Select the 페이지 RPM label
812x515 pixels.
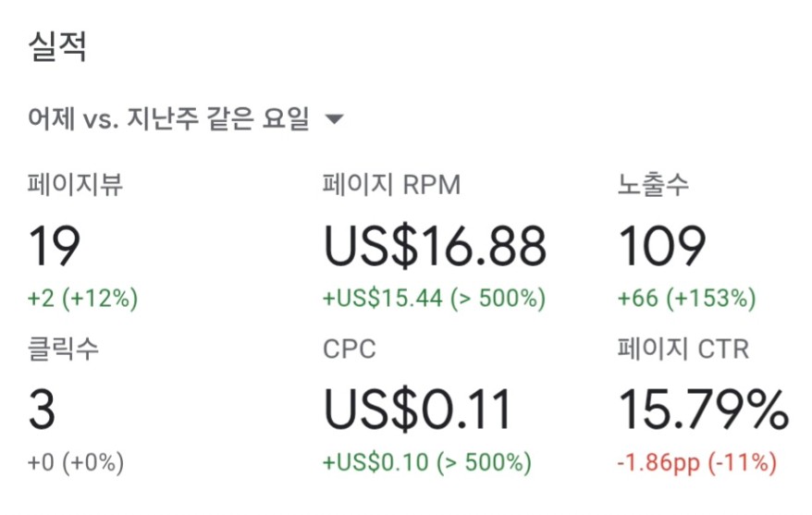tap(391, 184)
